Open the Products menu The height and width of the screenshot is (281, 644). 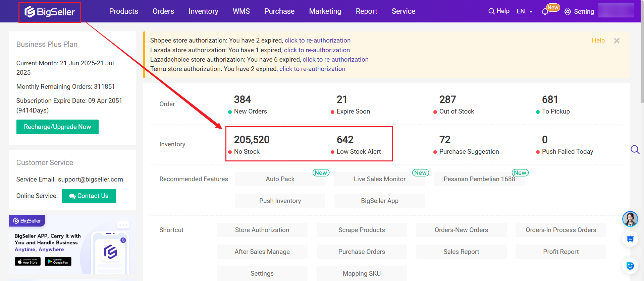tap(124, 11)
